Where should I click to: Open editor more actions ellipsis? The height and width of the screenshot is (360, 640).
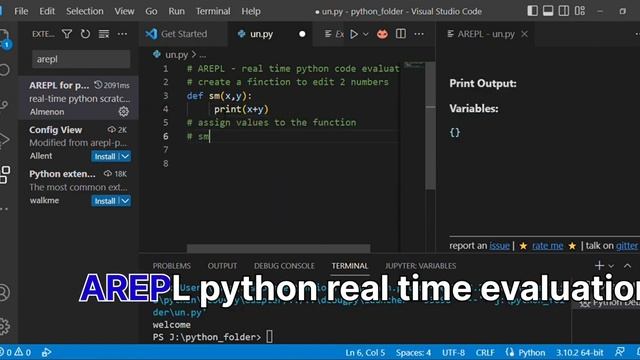click(419, 34)
